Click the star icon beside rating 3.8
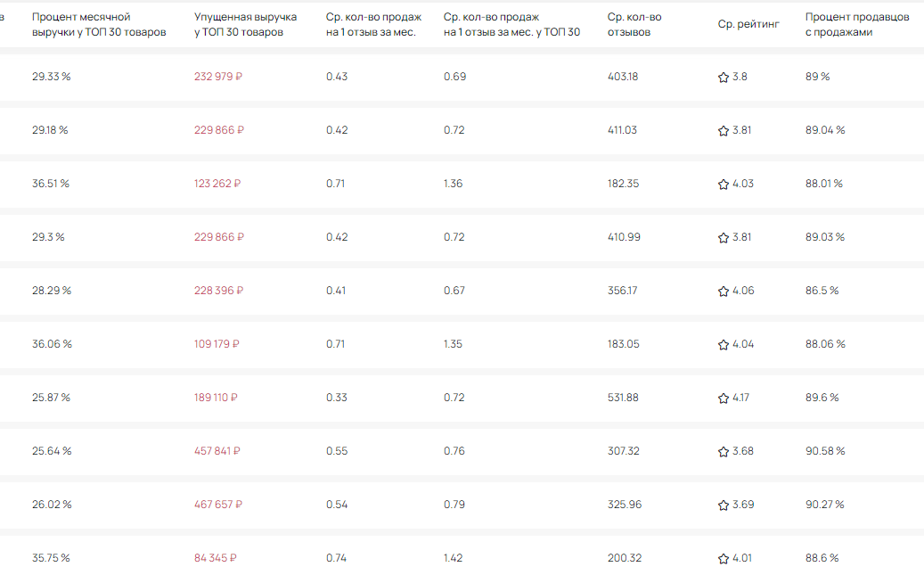 (724, 78)
